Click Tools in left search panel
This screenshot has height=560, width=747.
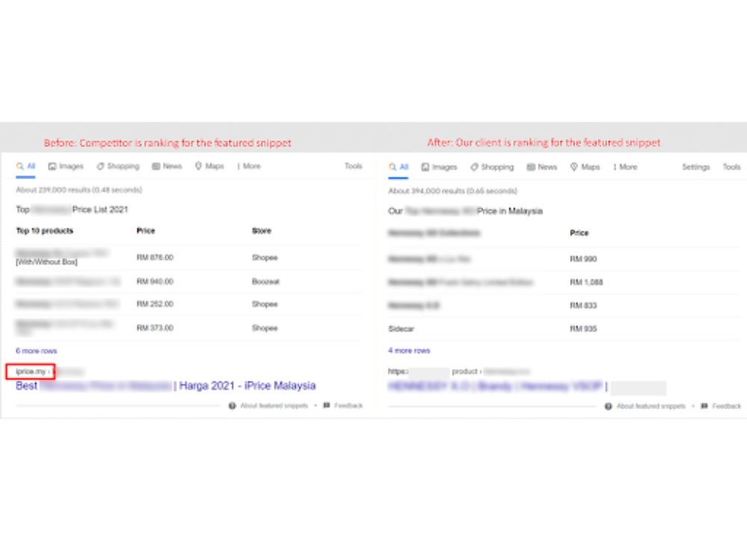[x=353, y=167]
